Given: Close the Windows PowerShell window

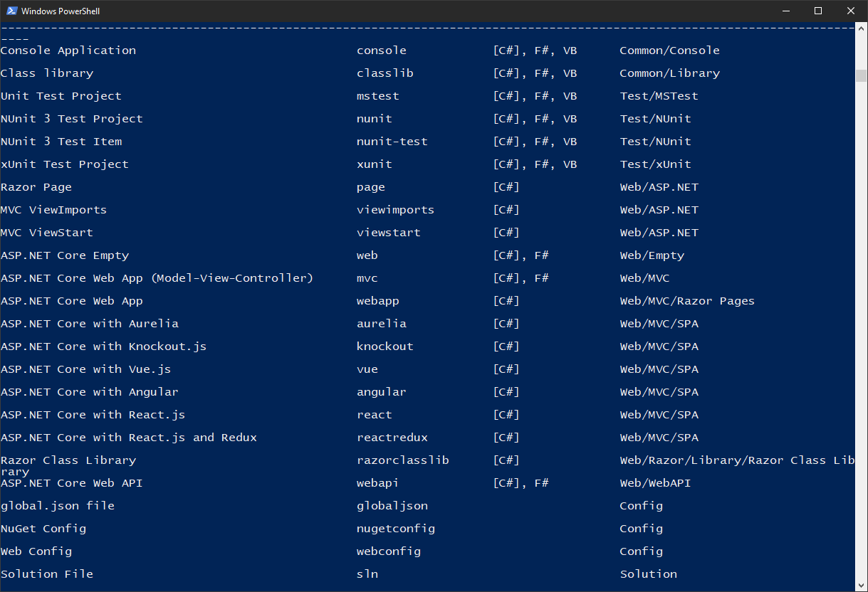Looking at the screenshot, I should (851, 11).
